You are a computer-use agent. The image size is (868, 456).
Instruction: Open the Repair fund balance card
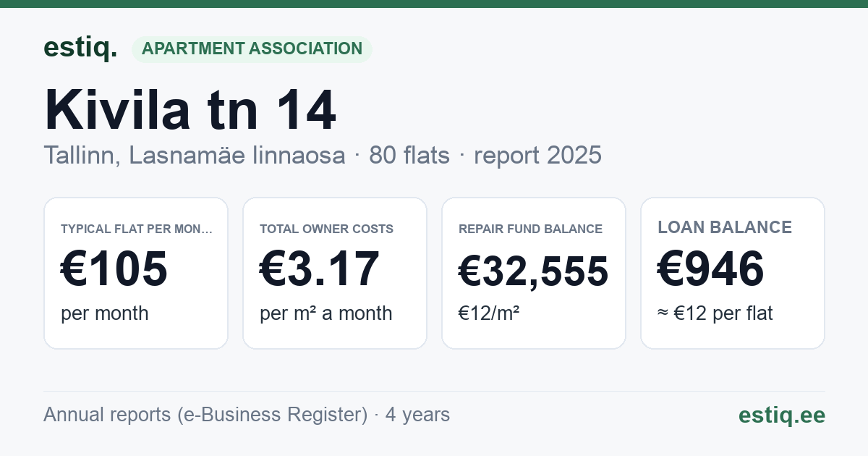(x=534, y=273)
